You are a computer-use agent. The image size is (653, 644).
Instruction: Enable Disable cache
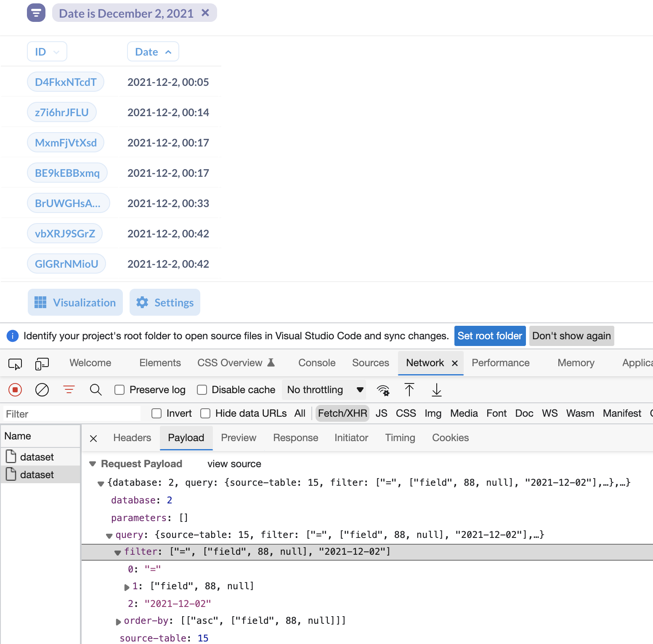point(202,390)
